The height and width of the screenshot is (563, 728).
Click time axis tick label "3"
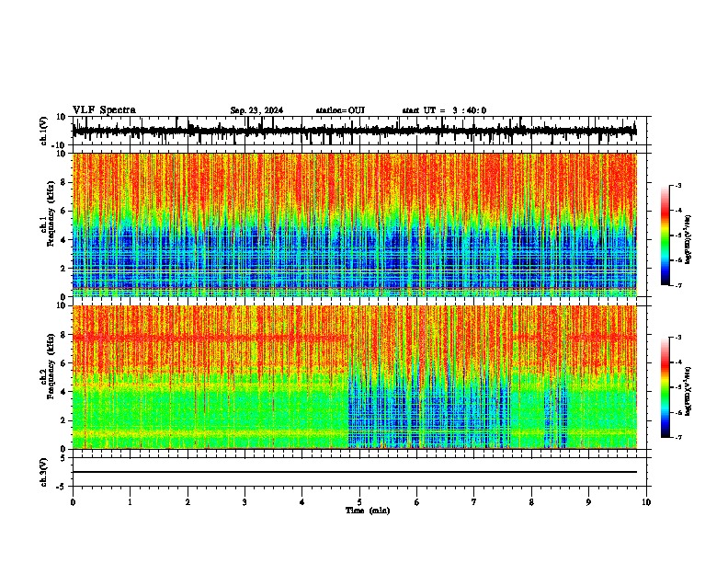245,502
